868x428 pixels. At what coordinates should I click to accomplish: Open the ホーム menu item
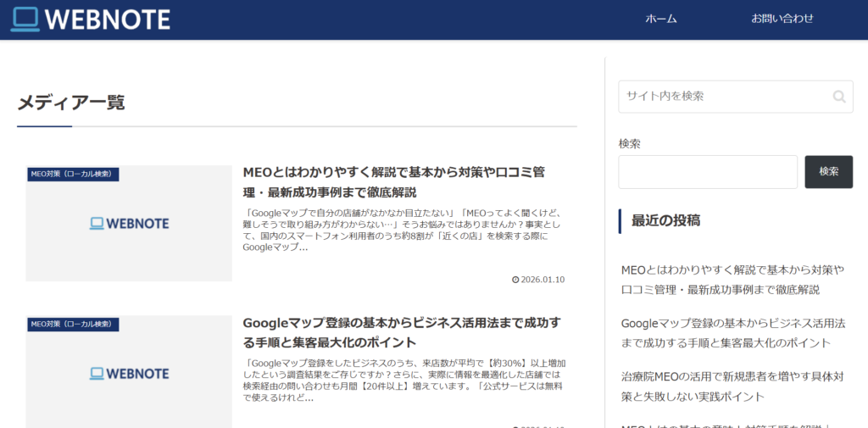point(660,19)
